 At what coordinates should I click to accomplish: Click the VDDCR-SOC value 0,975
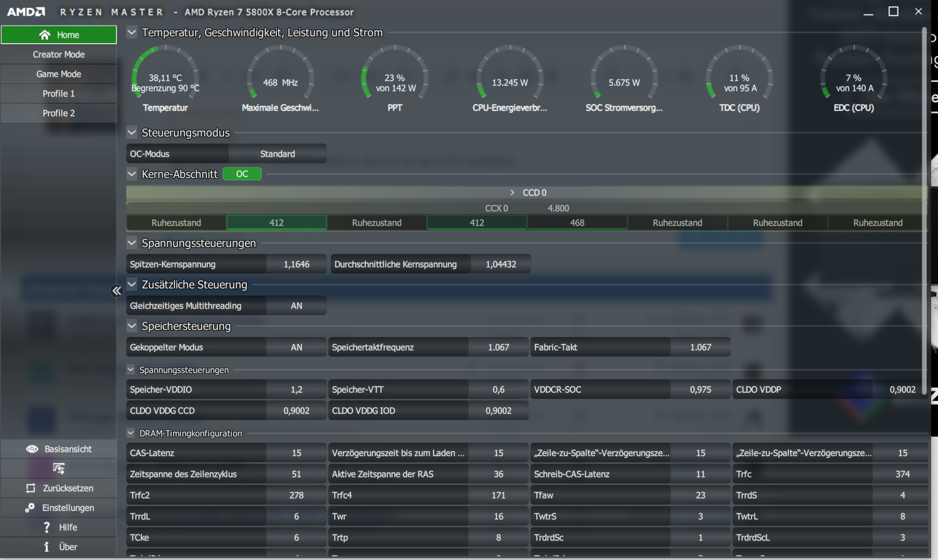[x=701, y=390]
